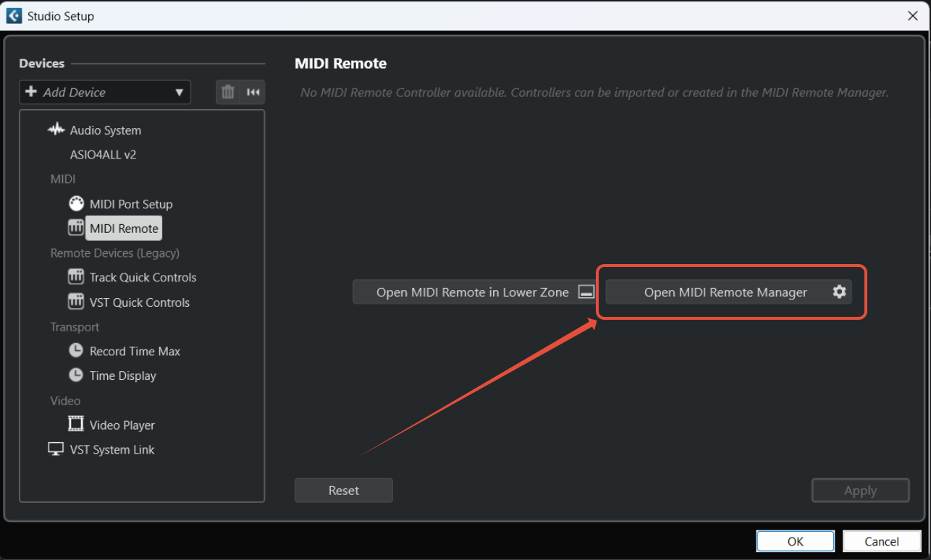The height and width of the screenshot is (560, 931).
Task: Select VST Quick Controls entry
Action: click(140, 302)
